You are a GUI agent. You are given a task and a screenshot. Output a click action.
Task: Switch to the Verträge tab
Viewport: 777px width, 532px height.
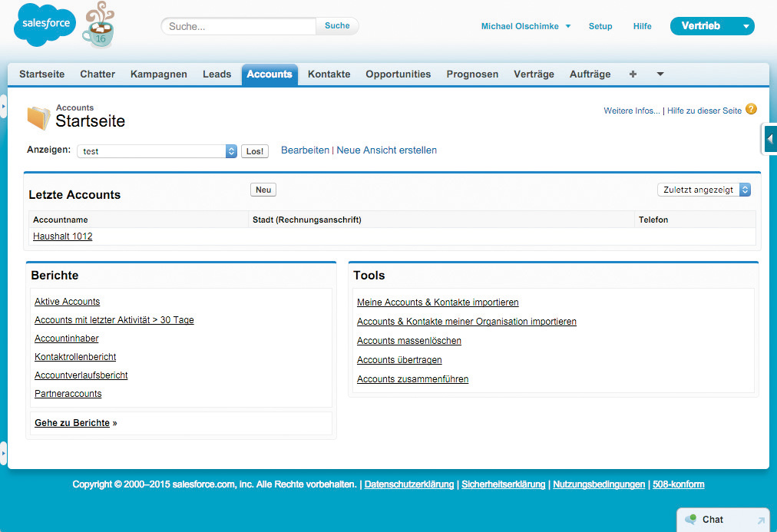click(534, 74)
